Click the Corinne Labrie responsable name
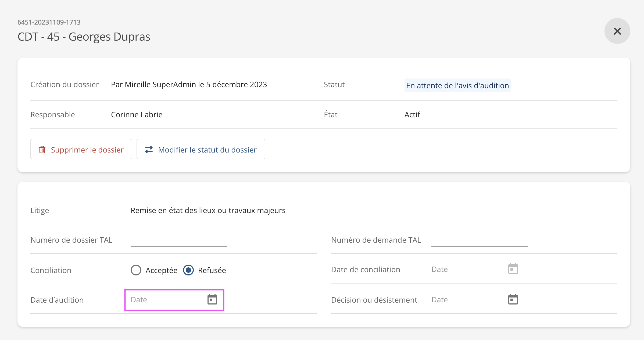This screenshot has width=644, height=340. 137,115
